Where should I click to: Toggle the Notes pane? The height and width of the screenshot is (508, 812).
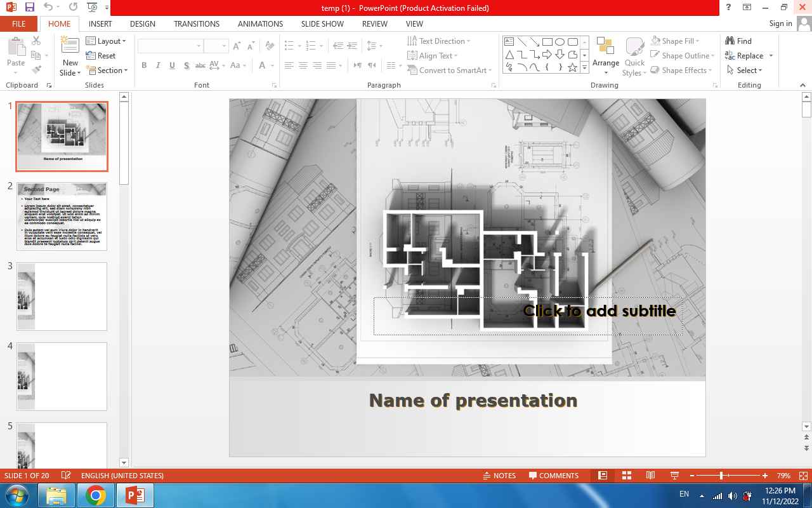pos(499,476)
